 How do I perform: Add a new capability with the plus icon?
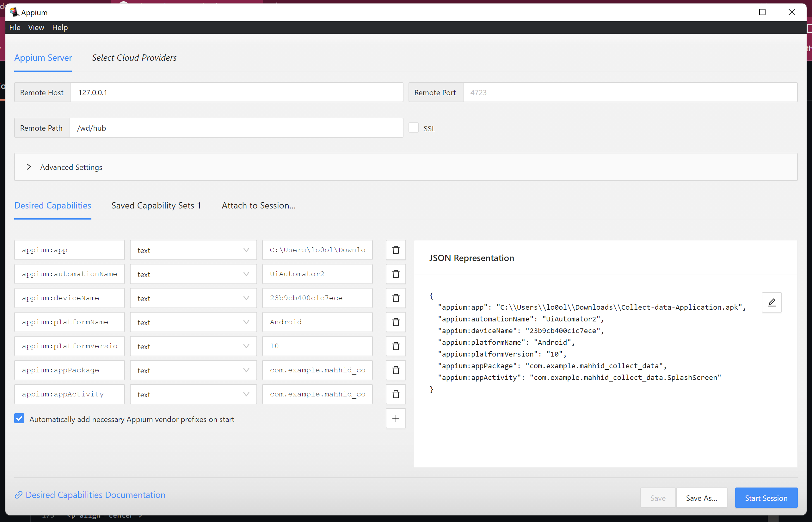[x=395, y=418]
